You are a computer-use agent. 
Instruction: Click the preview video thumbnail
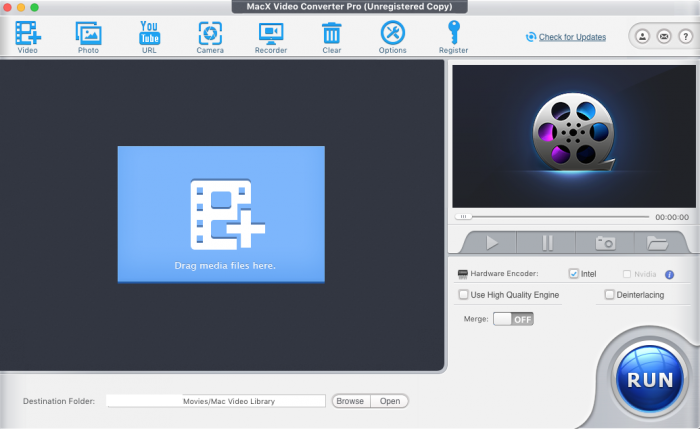(x=574, y=136)
